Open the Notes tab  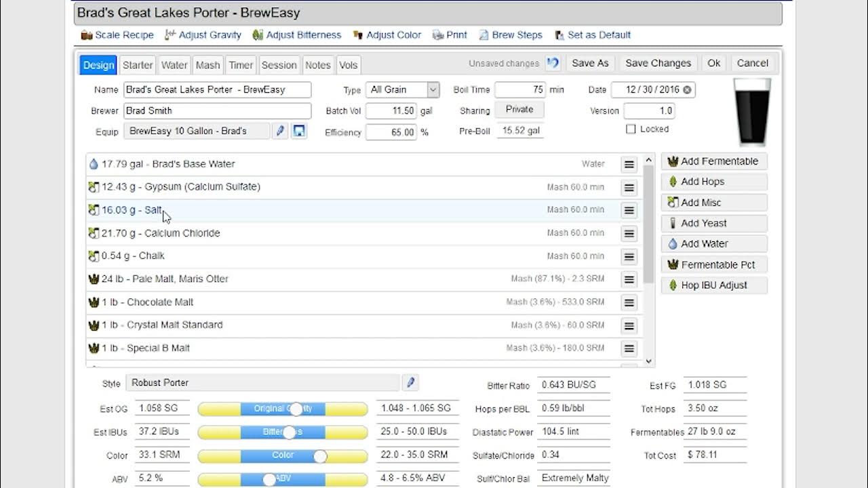tap(318, 65)
